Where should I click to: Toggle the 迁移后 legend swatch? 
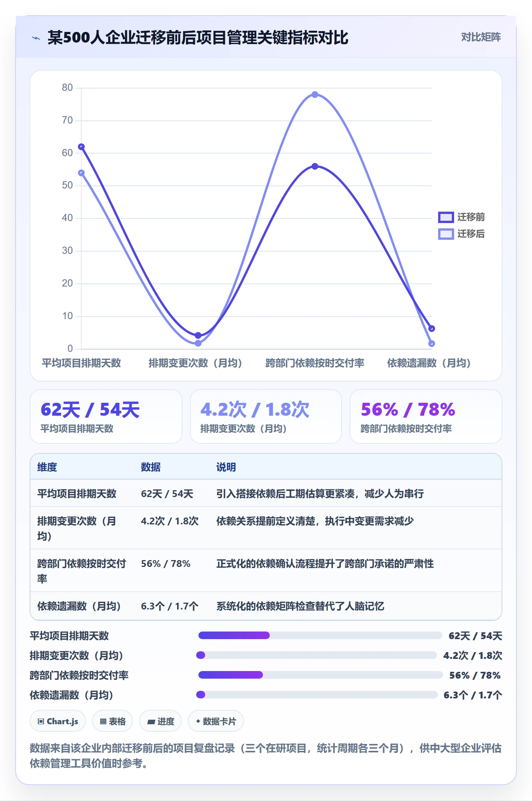(446, 234)
